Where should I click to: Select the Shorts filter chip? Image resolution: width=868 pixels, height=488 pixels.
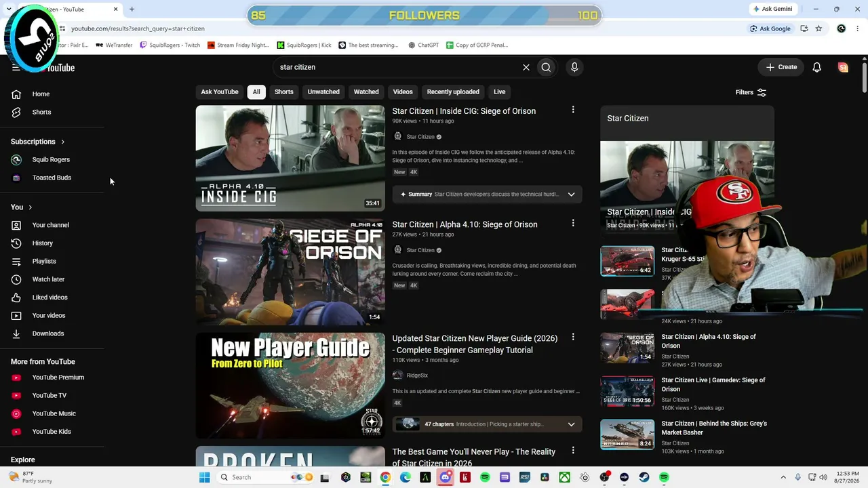pyautogui.click(x=284, y=92)
